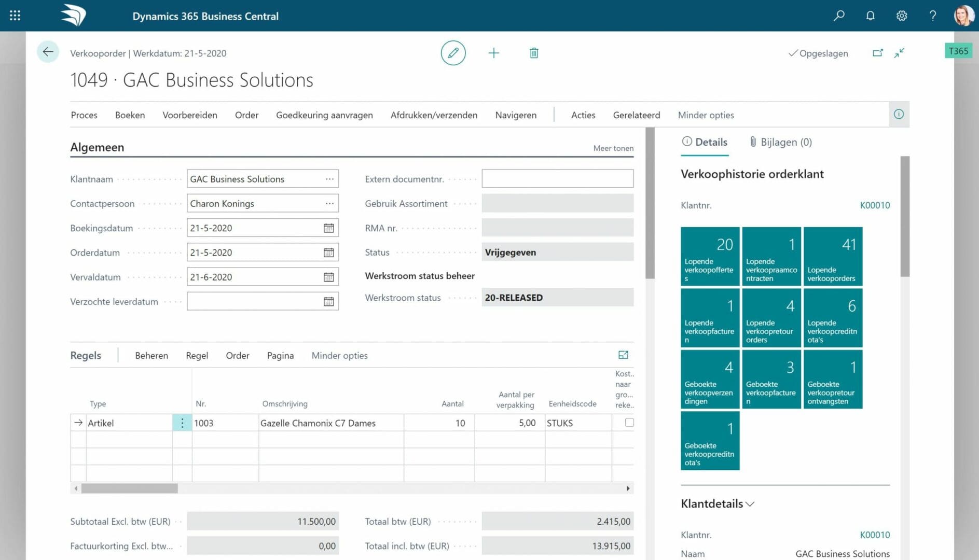Collapse line actions with Minder opties in Regels
The width and height of the screenshot is (979, 560).
(339, 356)
